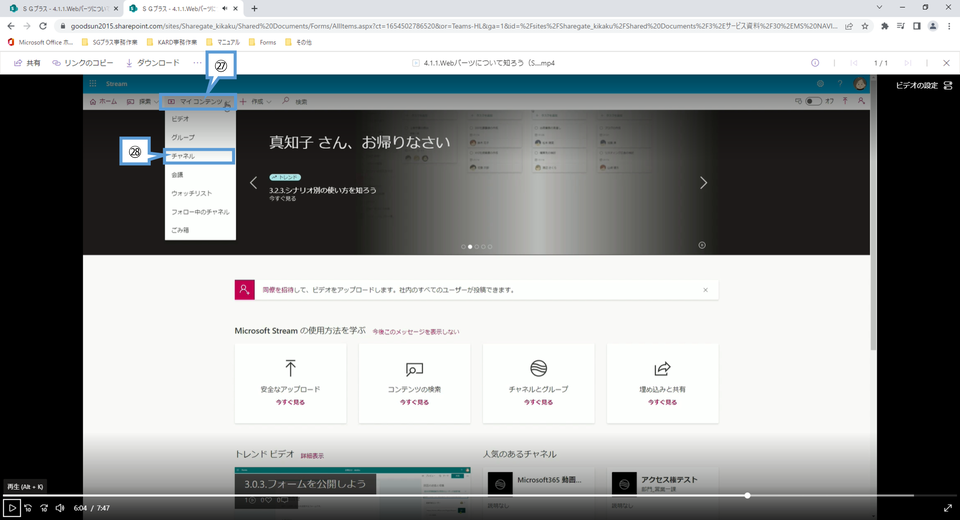Skip back 10 seconds
The width and height of the screenshot is (960, 520).
click(28, 508)
